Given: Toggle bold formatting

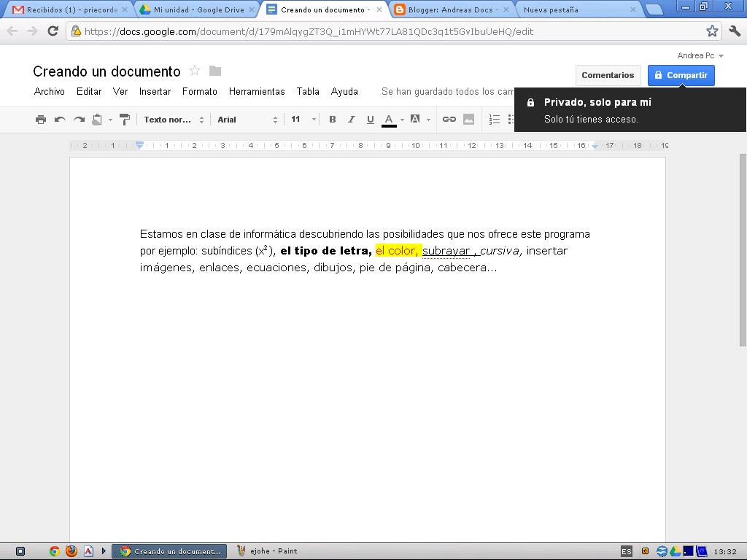Looking at the screenshot, I should pos(332,119).
